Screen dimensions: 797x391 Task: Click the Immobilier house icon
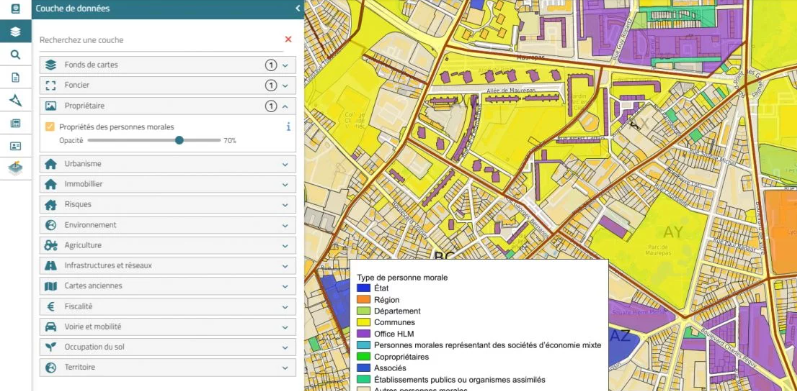point(50,184)
